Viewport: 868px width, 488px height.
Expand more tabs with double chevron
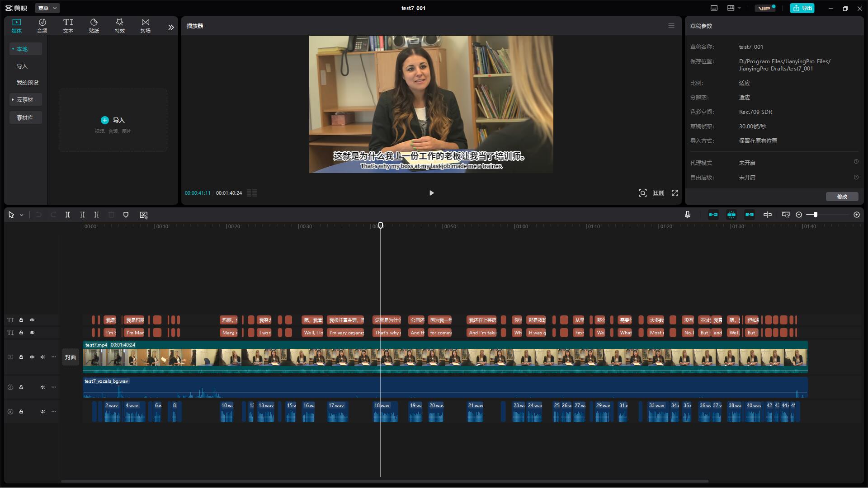[x=171, y=27]
